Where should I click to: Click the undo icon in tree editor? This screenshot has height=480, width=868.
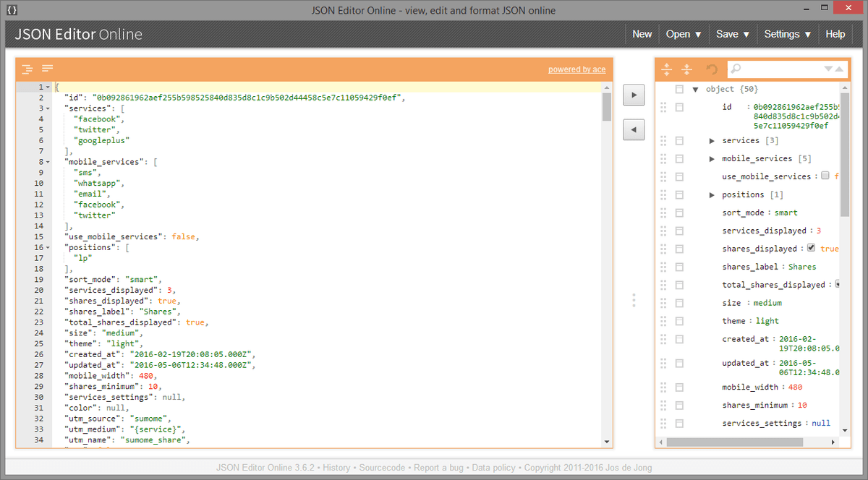click(x=712, y=69)
